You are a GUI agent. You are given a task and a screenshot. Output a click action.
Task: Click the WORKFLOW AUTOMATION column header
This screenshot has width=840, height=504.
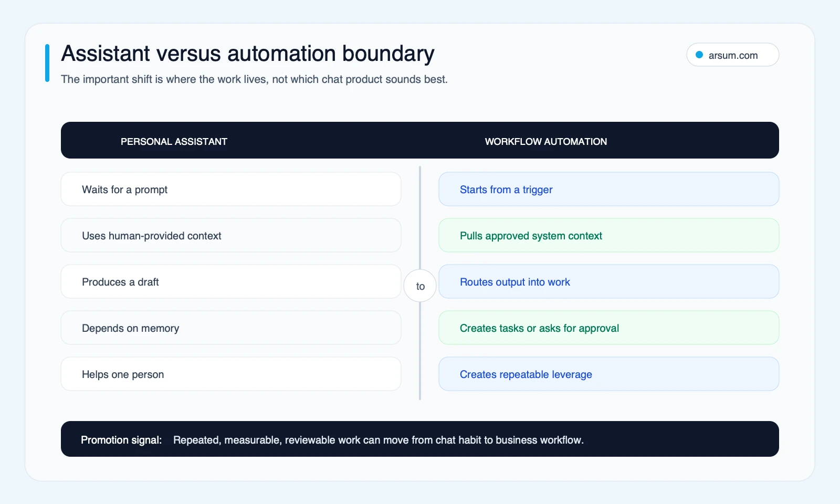pos(546,141)
